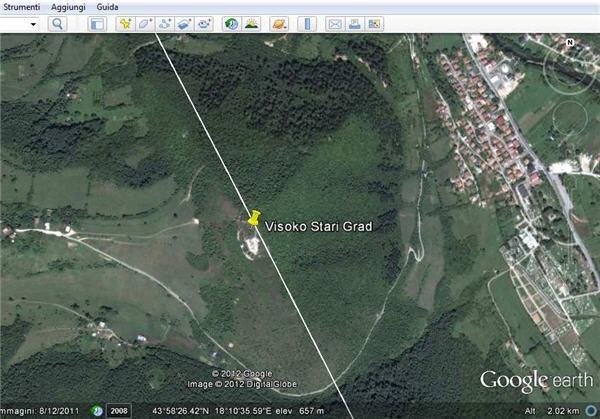The height and width of the screenshot is (419, 600).
Task: Open the Aggiungi menu
Action: pyautogui.click(x=68, y=7)
